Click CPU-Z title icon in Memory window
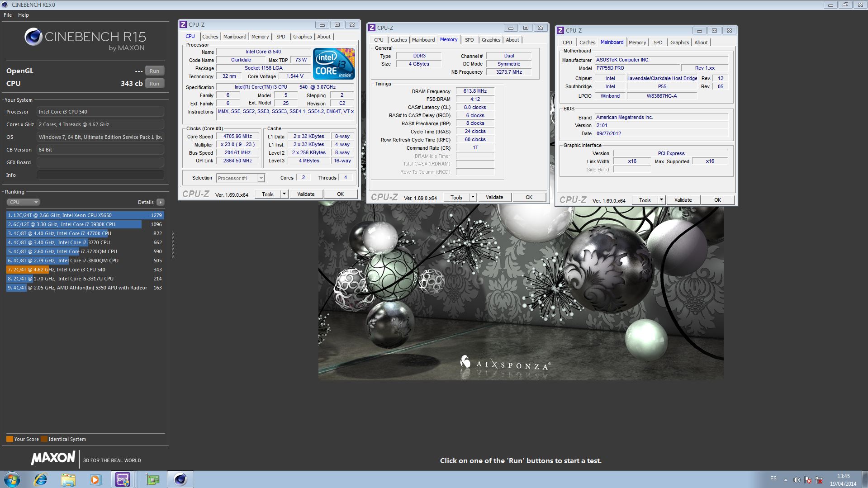868x488 pixels. (372, 28)
